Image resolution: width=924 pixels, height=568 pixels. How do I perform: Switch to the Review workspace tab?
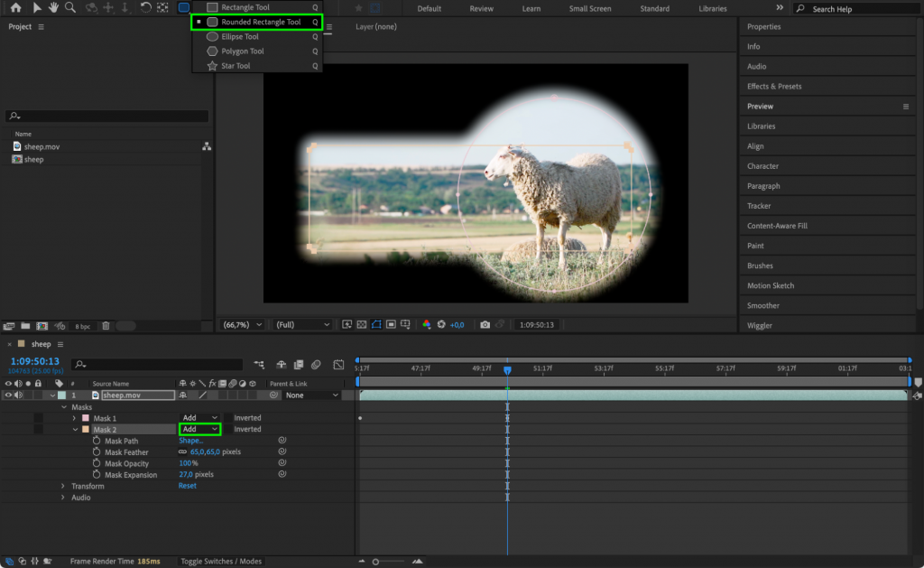(481, 8)
